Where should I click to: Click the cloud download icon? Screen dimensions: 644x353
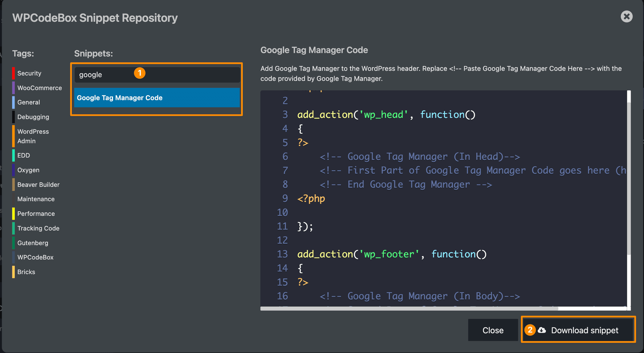tap(542, 330)
